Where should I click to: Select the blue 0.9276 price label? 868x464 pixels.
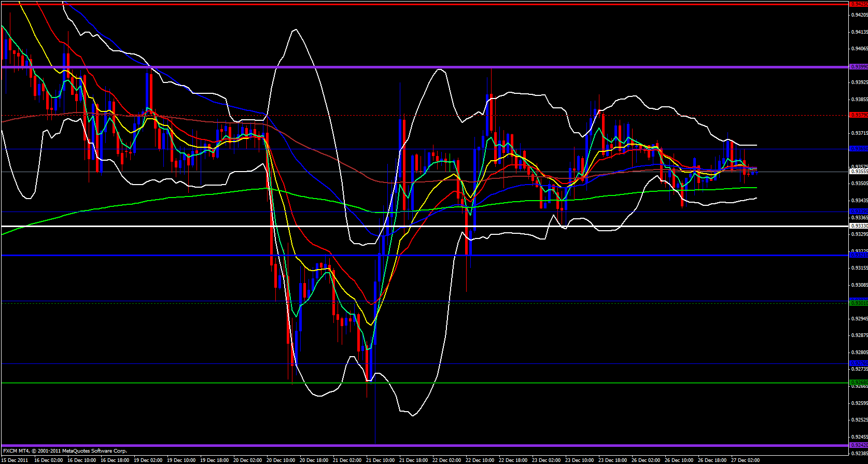858,363
